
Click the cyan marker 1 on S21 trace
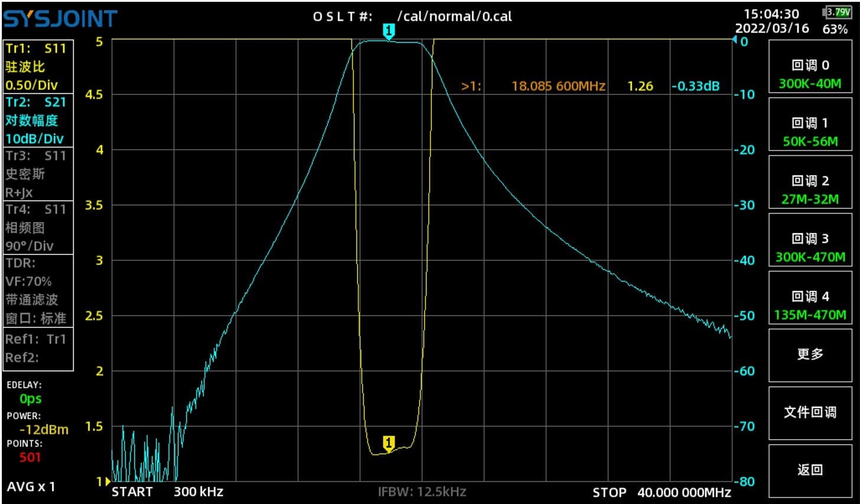coord(388,31)
